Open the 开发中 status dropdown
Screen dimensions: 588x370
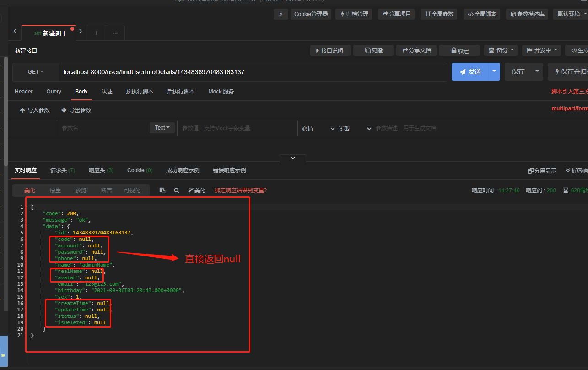point(541,50)
